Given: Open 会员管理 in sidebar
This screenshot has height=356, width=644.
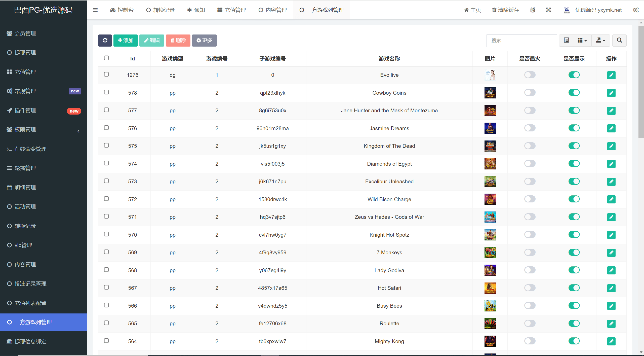Looking at the screenshot, I should tap(25, 33).
